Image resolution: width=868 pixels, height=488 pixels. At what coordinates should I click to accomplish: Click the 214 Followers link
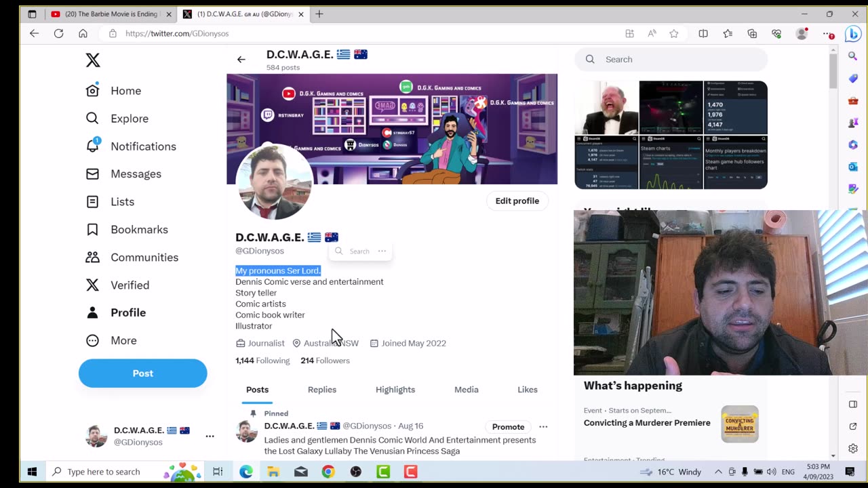click(325, 361)
